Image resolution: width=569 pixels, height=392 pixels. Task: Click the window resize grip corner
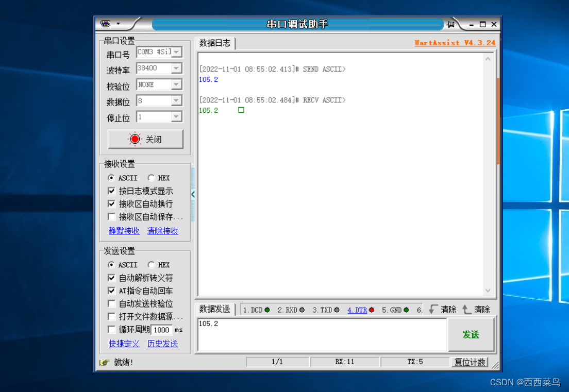point(495,365)
